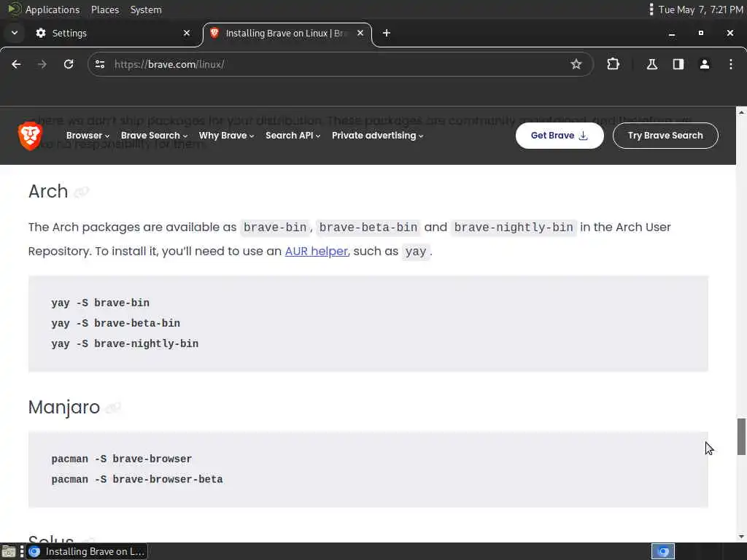Click the Get Brave download button

coord(560,136)
